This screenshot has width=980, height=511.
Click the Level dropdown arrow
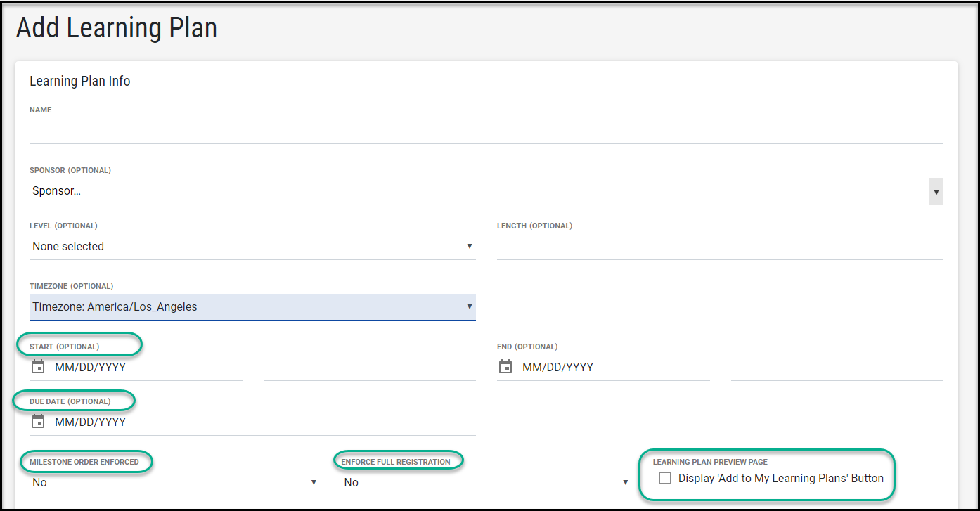[x=469, y=246]
